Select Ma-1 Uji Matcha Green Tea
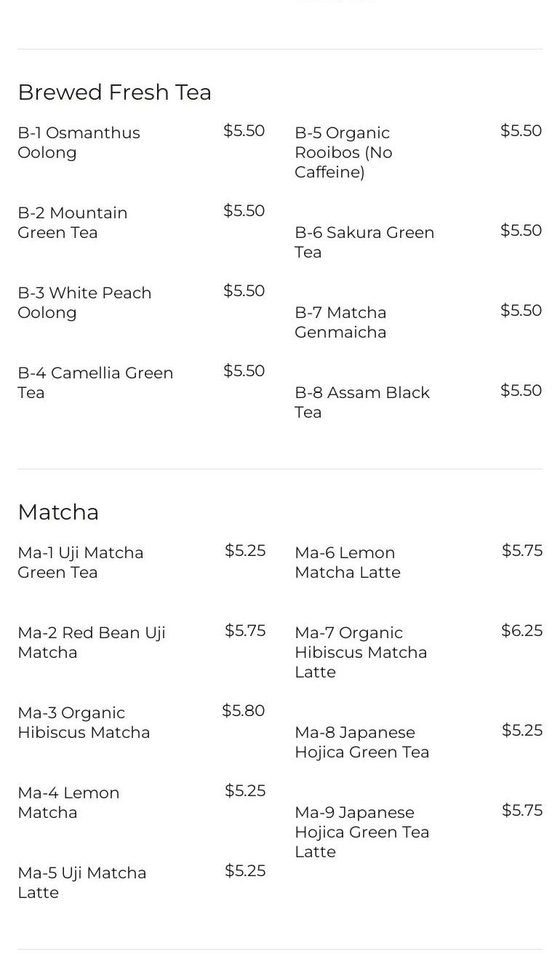 (80, 563)
